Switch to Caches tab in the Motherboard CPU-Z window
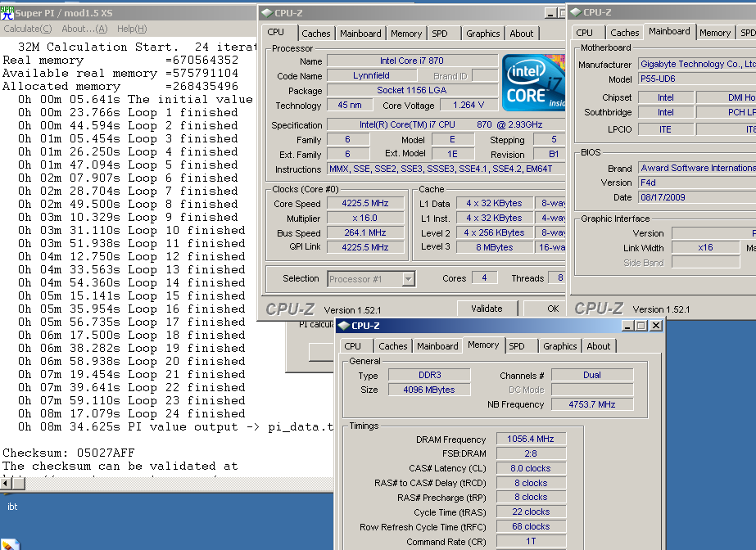Image resolution: width=756 pixels, height=550 pixels. click(x=624, y=33)
